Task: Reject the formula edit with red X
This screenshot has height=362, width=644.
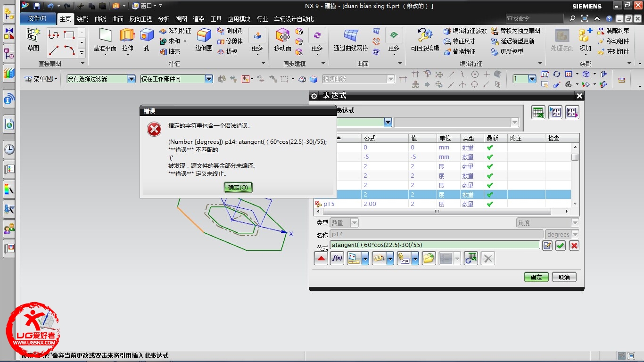Action: 574,246
